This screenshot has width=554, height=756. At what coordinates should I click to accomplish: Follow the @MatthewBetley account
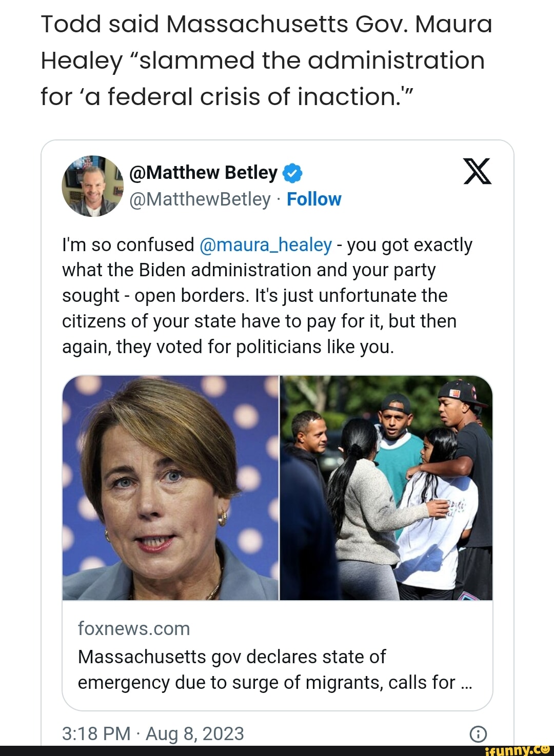[314, 199]
